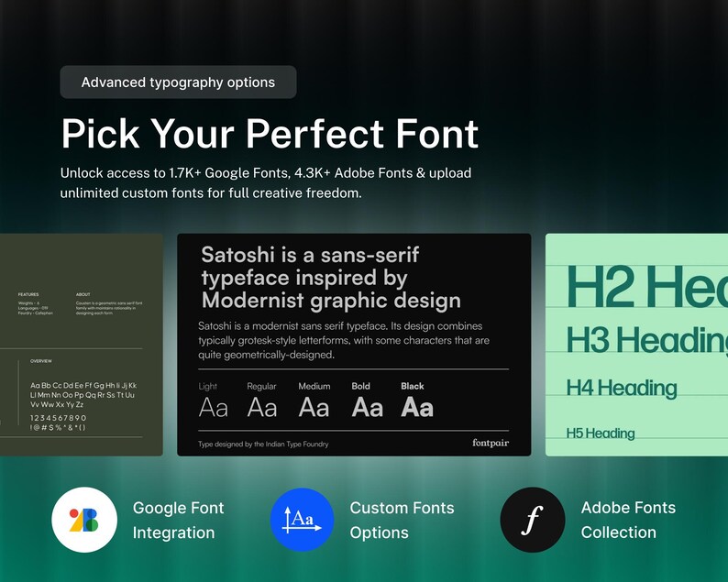This screenshot has width=728, height=582.
Task: Click the black Adobe Fonts f icon
Action: 533,520
